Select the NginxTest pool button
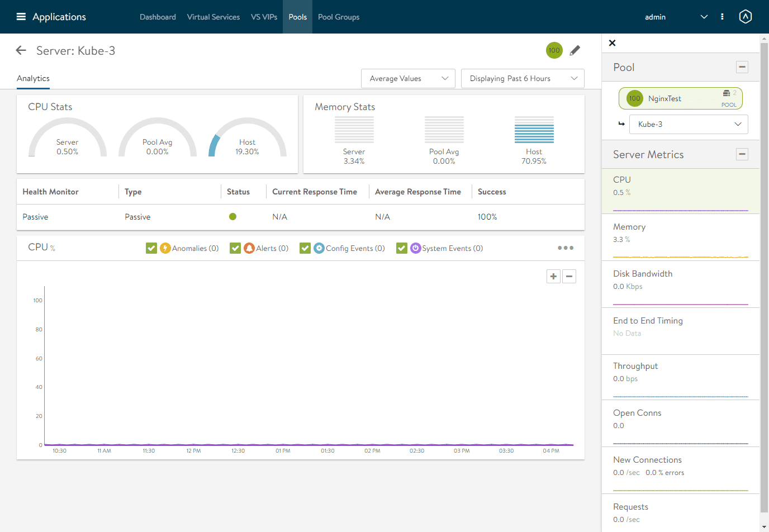 [x=680, y=99]
